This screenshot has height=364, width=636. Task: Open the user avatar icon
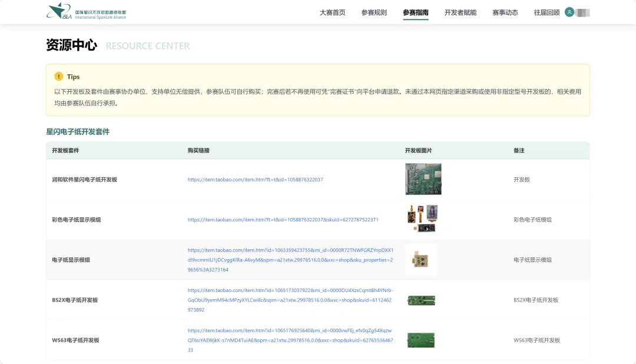tap(569, 12)
